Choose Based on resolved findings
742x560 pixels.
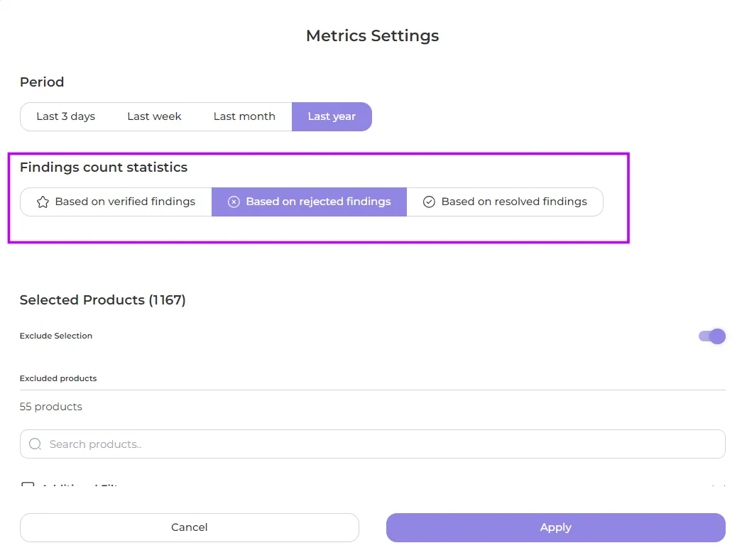coord(505,202)
